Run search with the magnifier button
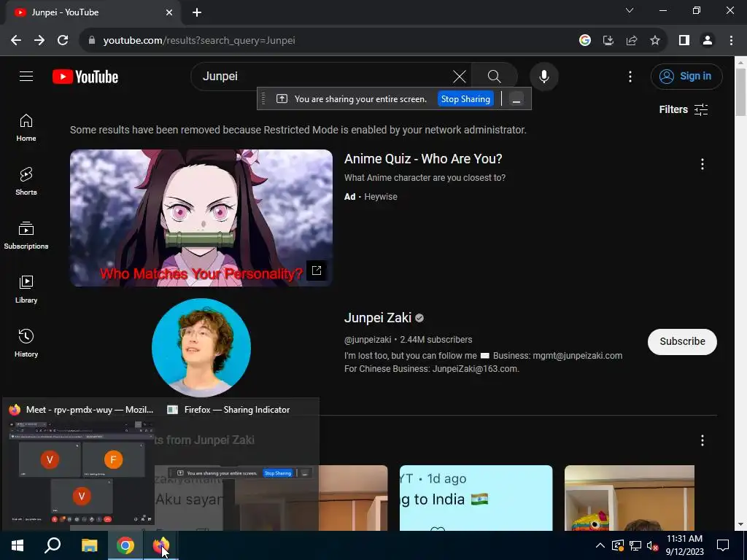747x560 pixels. click(x=494, y=76)
